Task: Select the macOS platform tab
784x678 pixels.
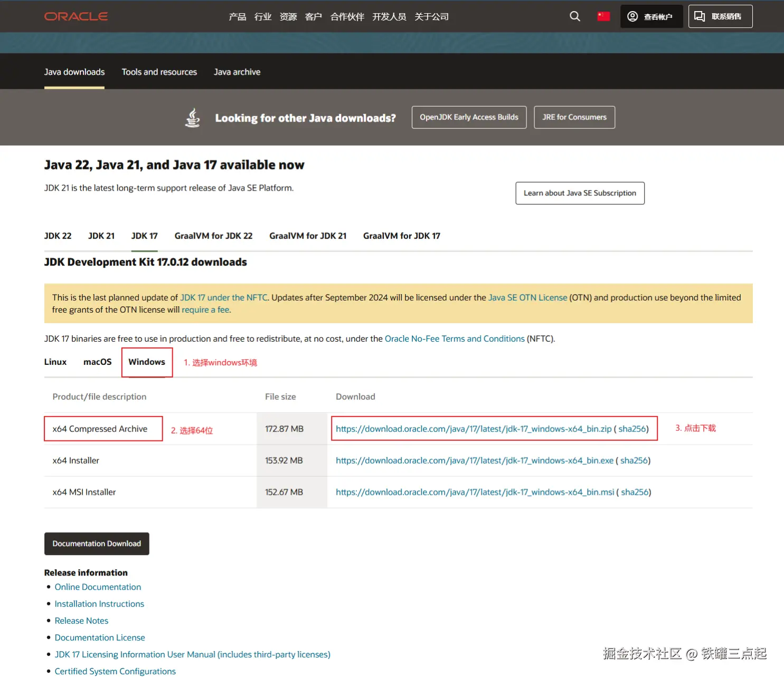Action: pos(97,362)
